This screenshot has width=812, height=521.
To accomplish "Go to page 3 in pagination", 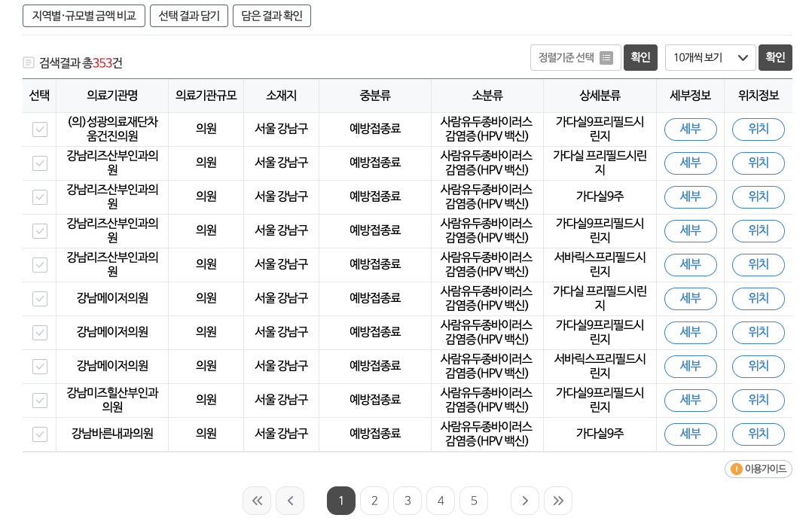I will (407, 500).
